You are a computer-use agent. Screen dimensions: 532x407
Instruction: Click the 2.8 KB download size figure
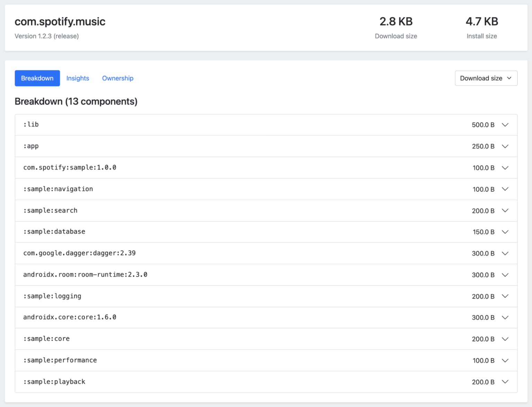pos(396,21)
